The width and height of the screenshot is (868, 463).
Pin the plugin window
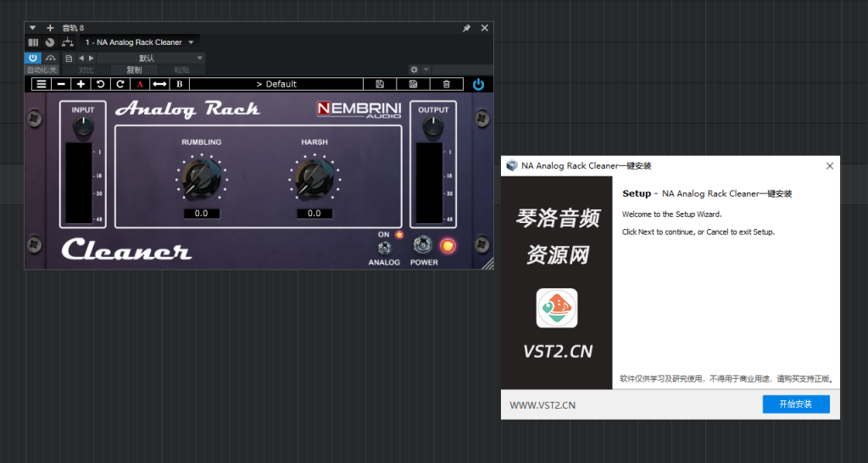point(467,28)
